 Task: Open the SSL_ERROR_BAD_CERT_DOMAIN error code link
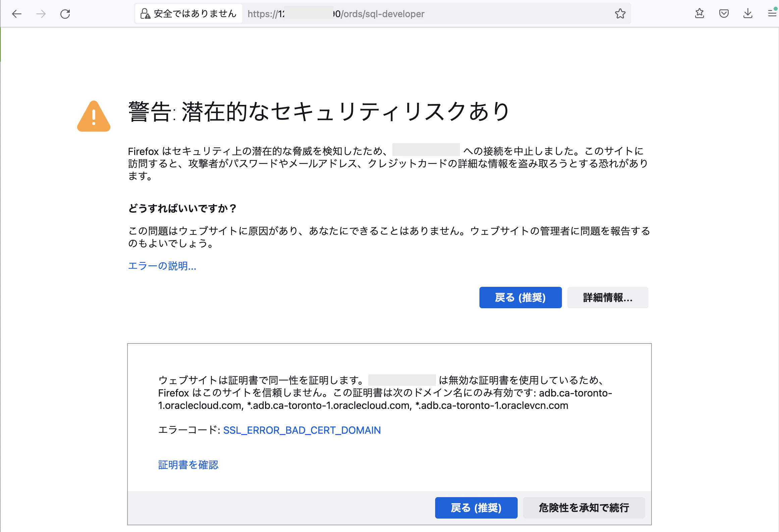click(x=302, y=430)
